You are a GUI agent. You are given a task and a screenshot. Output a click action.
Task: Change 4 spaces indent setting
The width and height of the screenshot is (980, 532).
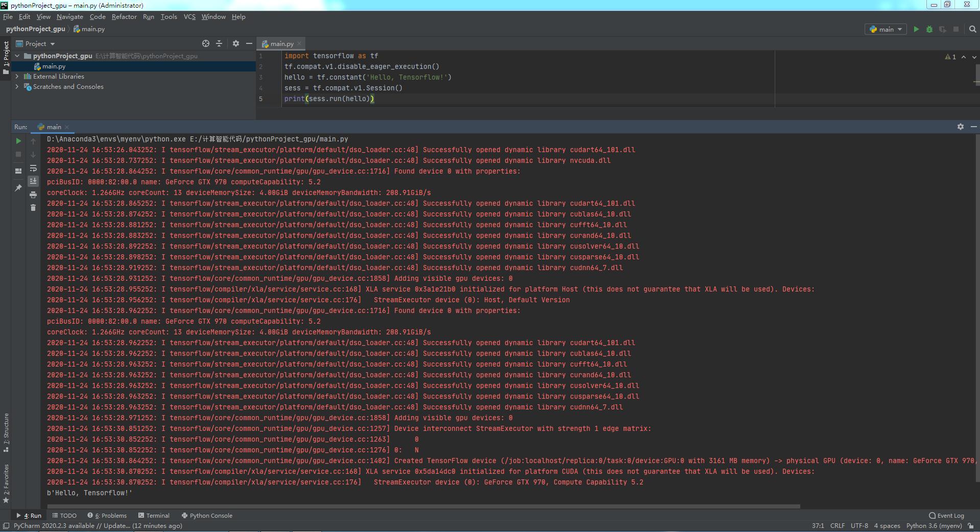pyautogui.click(x=887, y=526)
